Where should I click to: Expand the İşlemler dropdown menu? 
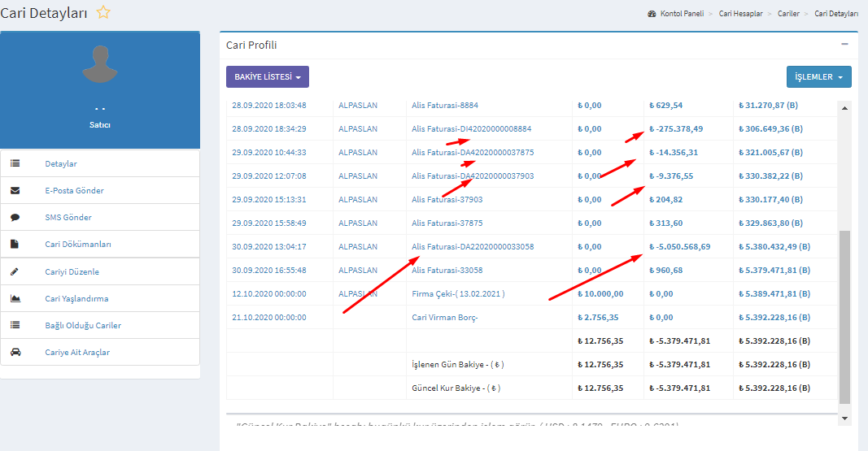[818, 76]
